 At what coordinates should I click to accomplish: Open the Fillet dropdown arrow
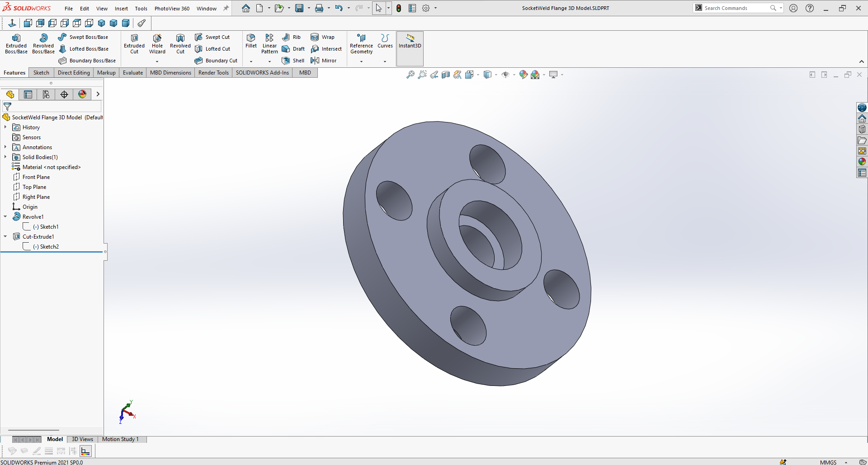point(251,61)
